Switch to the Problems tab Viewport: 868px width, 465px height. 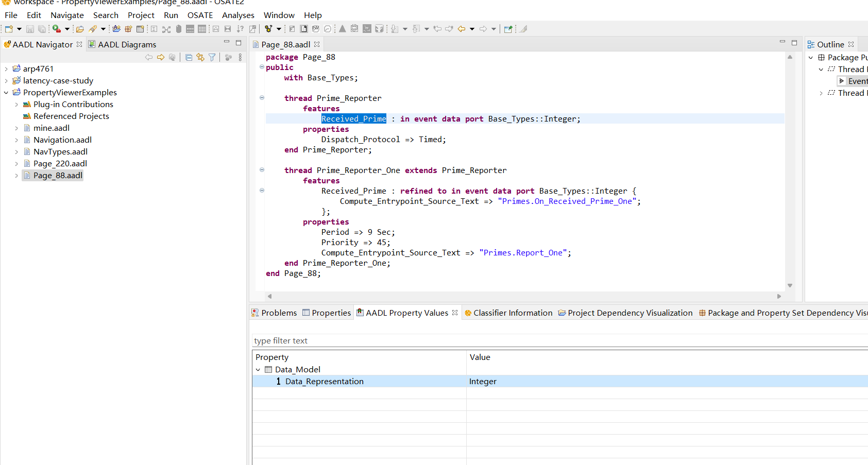pyautogui.click(x=274, y=313)
